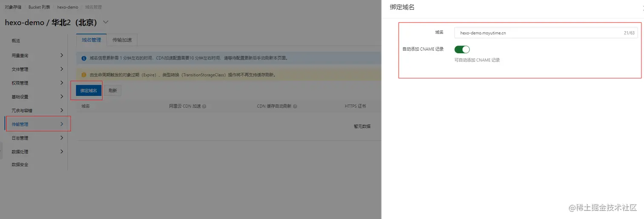Click the blue 绑定域名 button
Image resolution: width=644 pixels, height=219 pixels.
click(89, 91)
